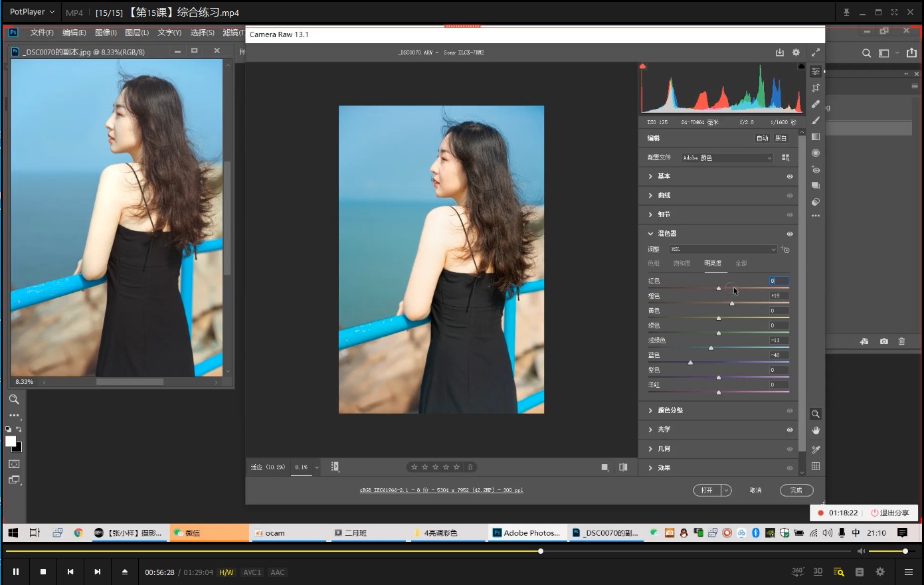The height and width of the screenshot is (585, 924).
Task: Open the 文件(F) menu in Photoshop
Action: coord(42,33)
